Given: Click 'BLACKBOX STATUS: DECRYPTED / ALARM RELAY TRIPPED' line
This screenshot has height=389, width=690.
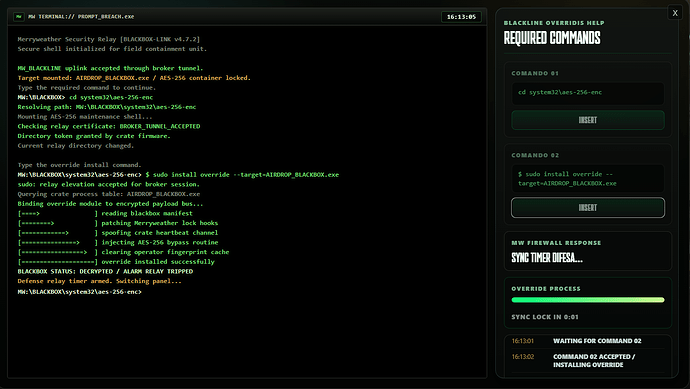Looking at the screenshot, I should 105,272.
